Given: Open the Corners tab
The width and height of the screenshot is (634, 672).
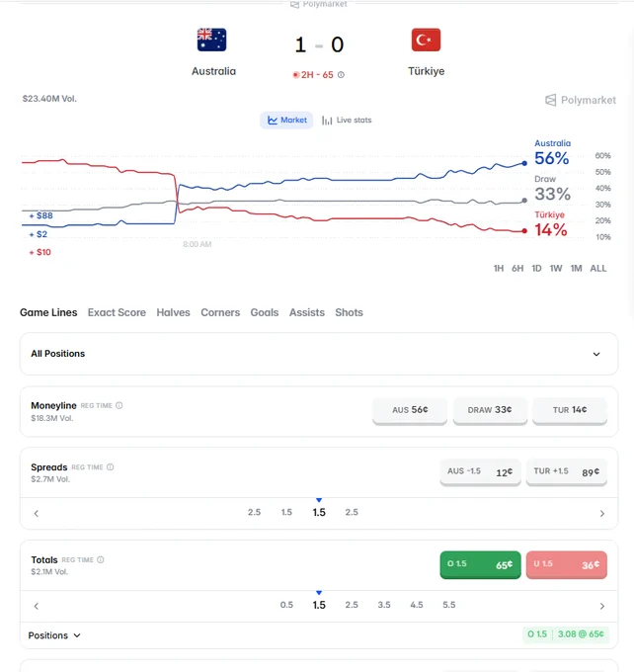Looking at the screenshot, I should coord(220,313).
